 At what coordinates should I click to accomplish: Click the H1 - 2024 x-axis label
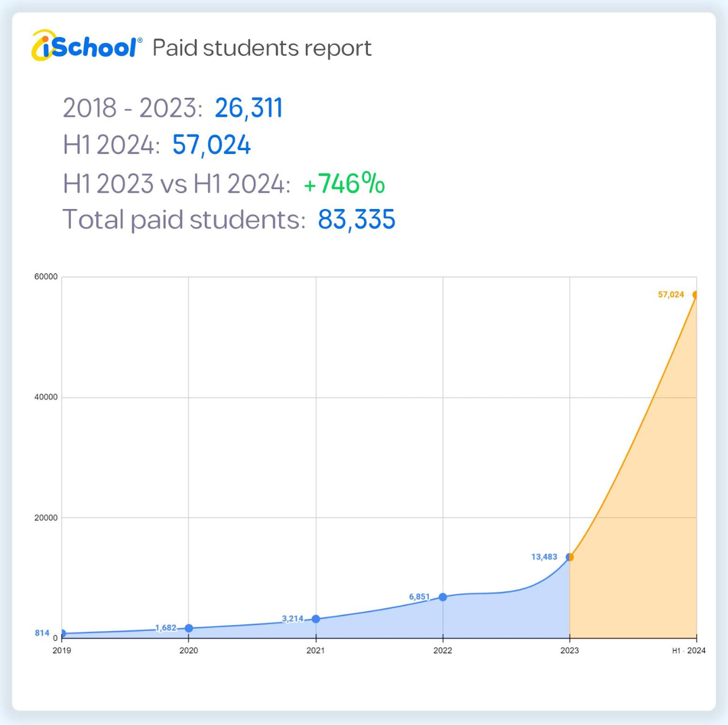(x=689, y=650)
